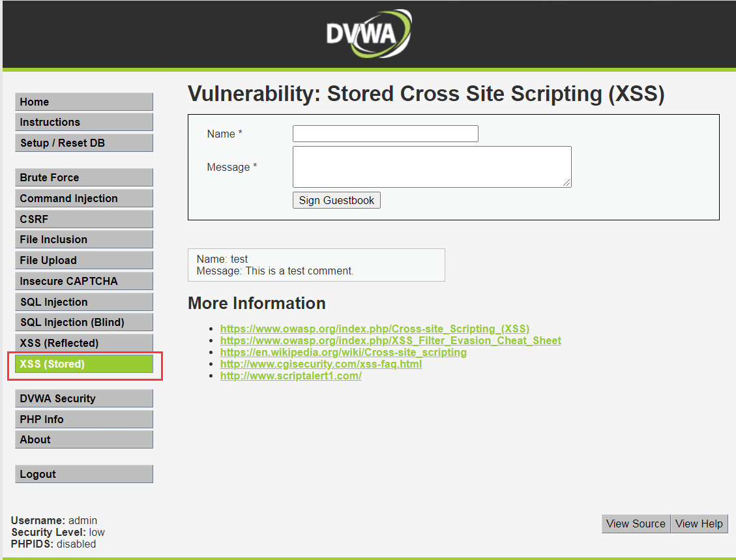736x560 pixels.
Task: Click the View Source button
Action: click(x=635, y=523)
